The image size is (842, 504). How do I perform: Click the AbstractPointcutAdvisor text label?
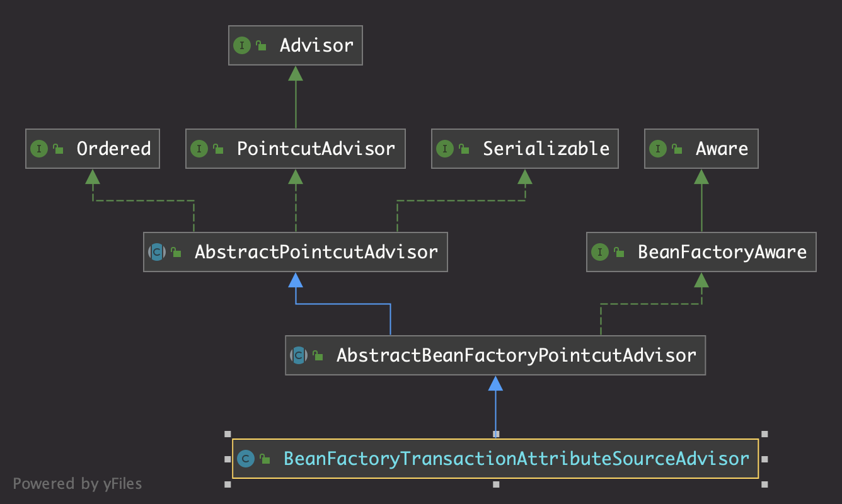click(x=316, y=252)
